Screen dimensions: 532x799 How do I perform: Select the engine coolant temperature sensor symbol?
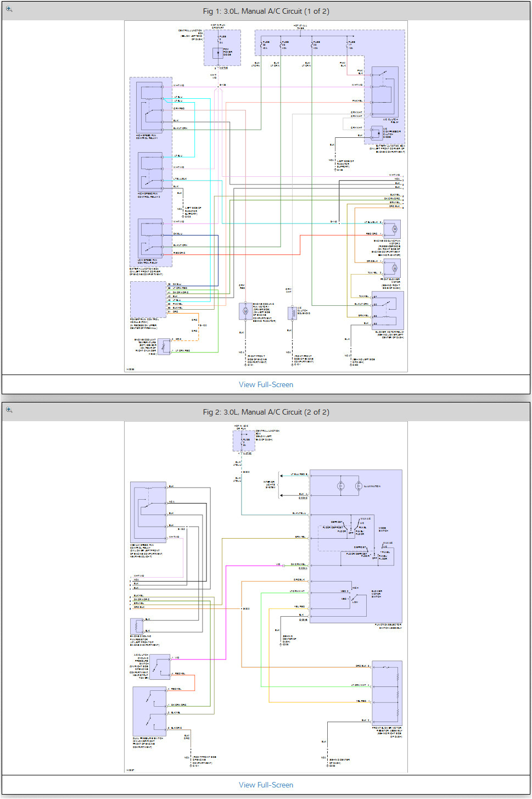pos(164,347)
